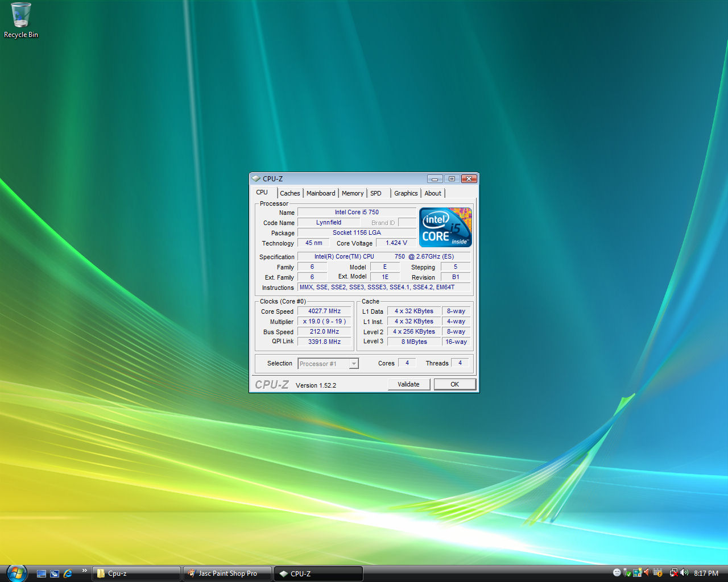Click the CPU-Z title bar icon
Image resolution: width=728 pixels, height=582 pixels.
pyautogui.click(x=256, y=178)
